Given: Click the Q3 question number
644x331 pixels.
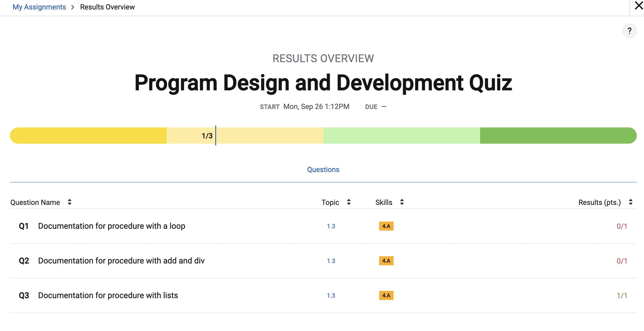Looking at the screenshot, I should [x=24, y=295].
